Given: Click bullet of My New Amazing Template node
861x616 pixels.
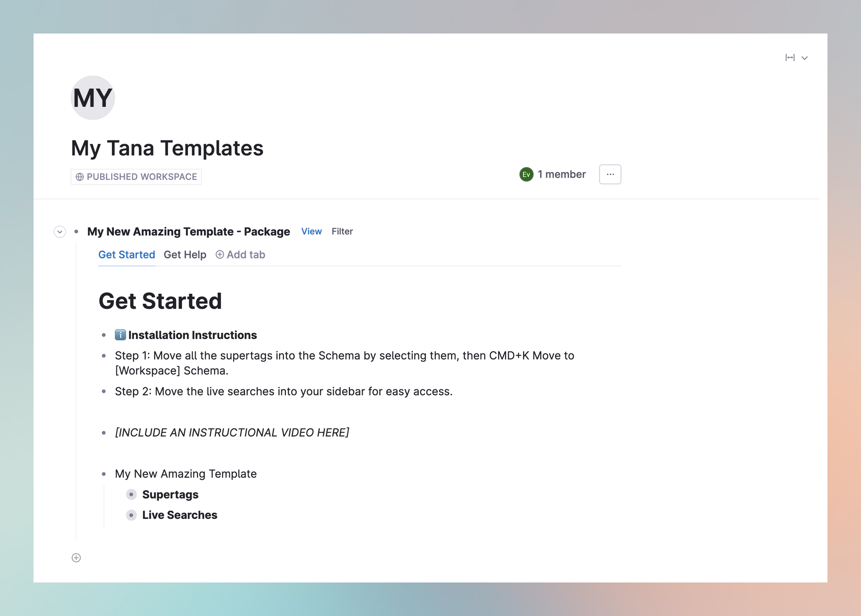Looking at the screenshot, I should tap(104, 474).
